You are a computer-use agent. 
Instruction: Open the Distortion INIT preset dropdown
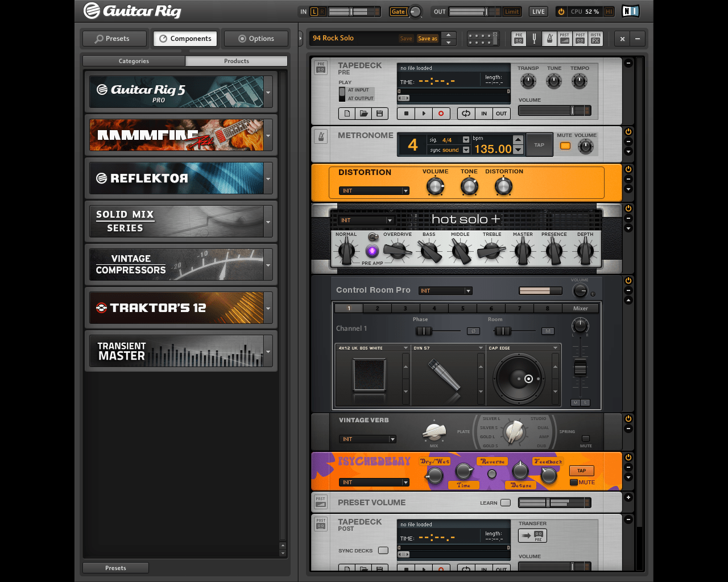tap(374, 191)
